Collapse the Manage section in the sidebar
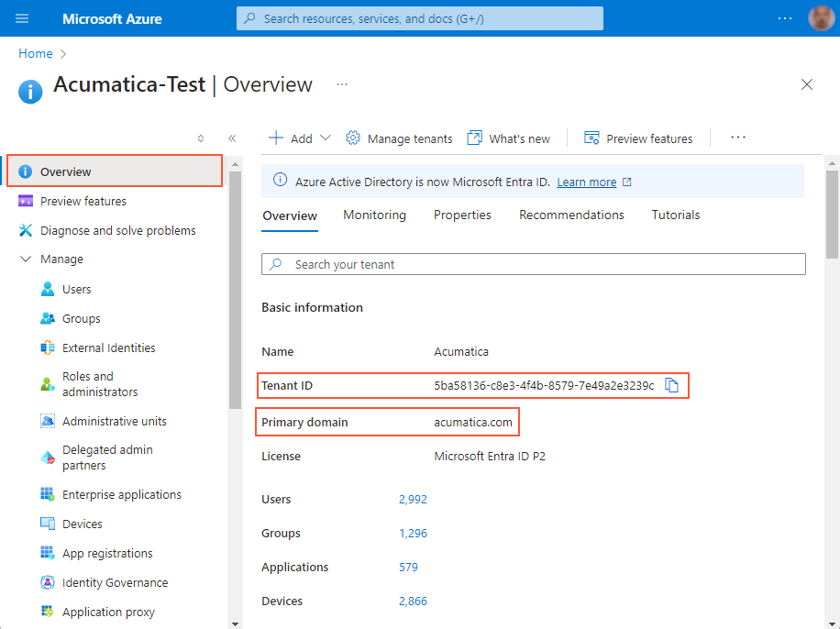 coord(26,259)
